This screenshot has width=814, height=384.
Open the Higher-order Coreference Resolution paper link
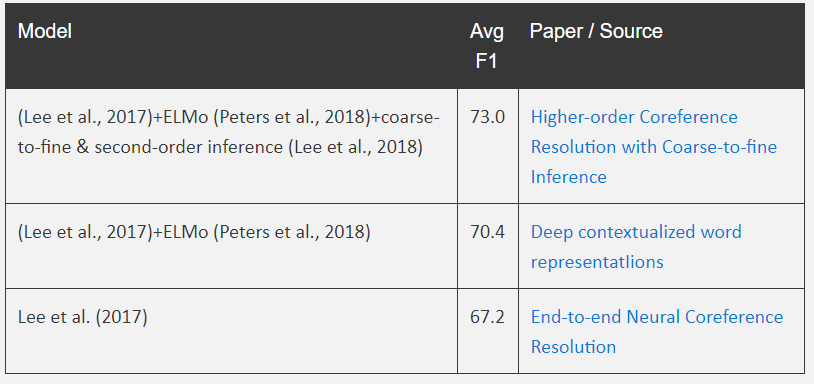[x=654, y=147]
